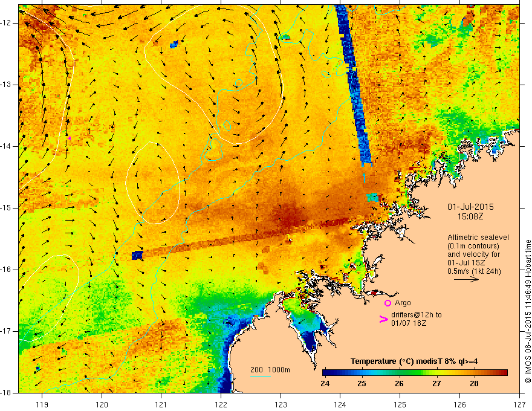This screenshot has width=532, height=411.
Task: Click the latitude axis label '-13'
Action: click(x=6, y=85)
